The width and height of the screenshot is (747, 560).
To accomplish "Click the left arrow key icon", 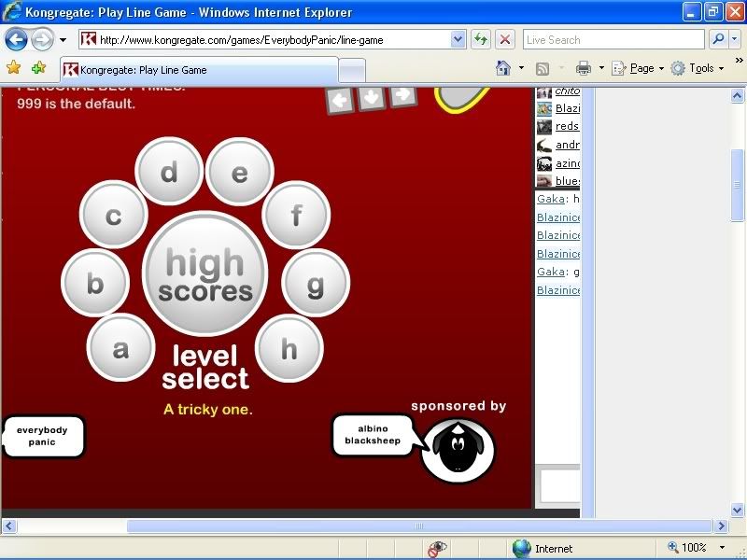I will coord(340,100).
